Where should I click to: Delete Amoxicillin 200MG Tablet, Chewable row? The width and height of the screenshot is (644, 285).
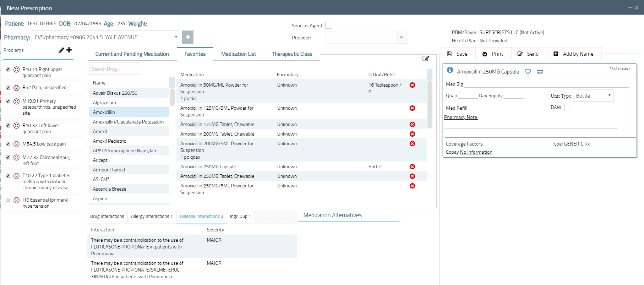click(x=412, y=134)
